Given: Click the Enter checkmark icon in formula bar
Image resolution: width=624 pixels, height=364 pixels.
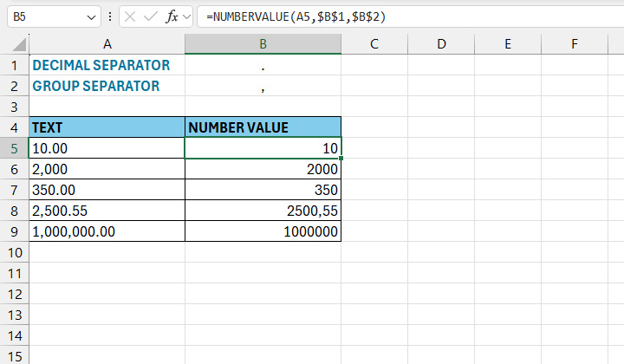Looking at the screenshot, I should click(151, 16).
